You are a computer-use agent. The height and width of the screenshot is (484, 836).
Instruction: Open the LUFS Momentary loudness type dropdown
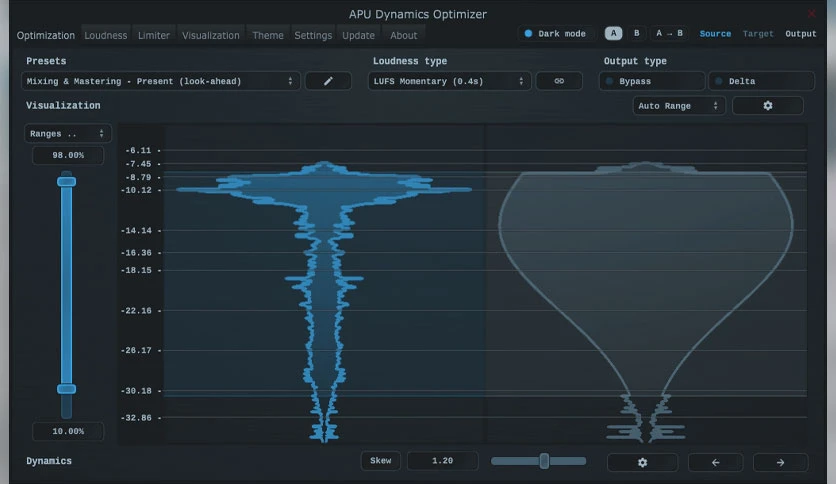tap(449, 81)
